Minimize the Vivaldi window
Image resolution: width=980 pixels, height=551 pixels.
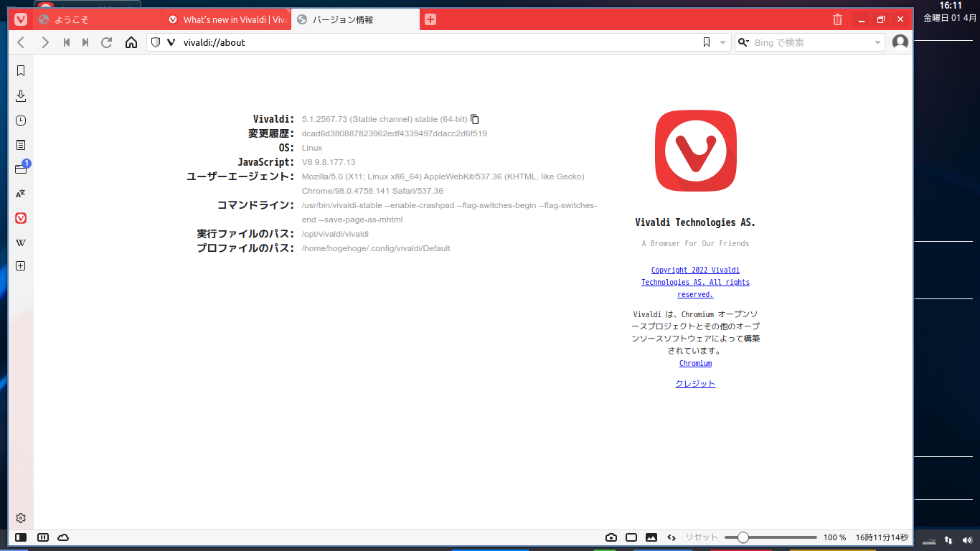pos(862,19)
